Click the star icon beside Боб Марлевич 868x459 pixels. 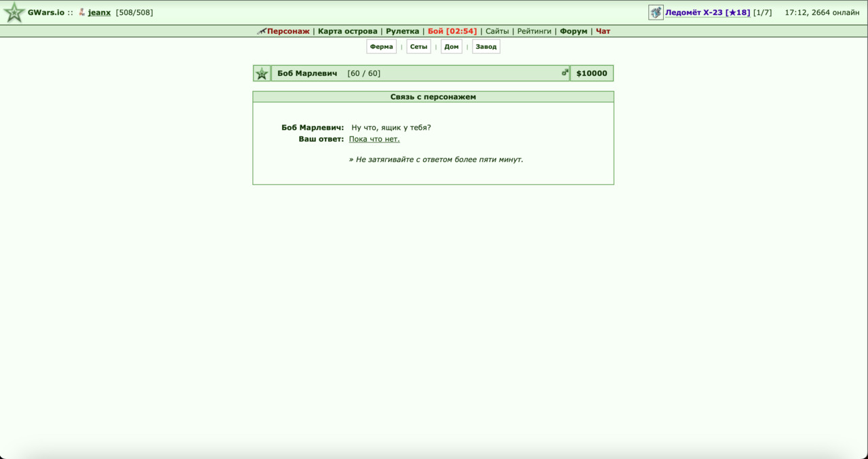[262, 73]
